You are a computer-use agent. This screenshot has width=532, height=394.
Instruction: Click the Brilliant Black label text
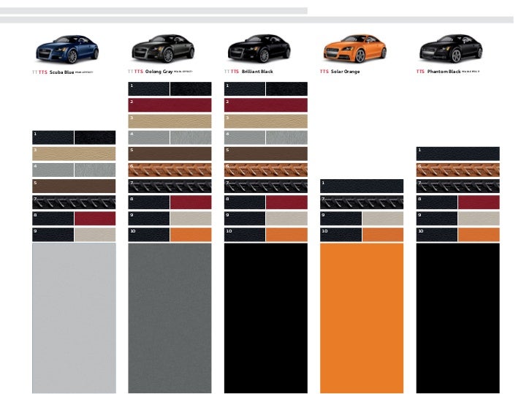tap(257, 72)
